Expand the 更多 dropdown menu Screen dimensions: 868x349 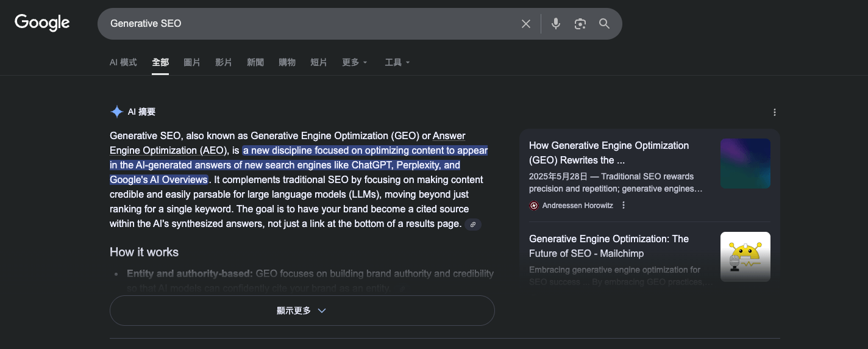355,62
